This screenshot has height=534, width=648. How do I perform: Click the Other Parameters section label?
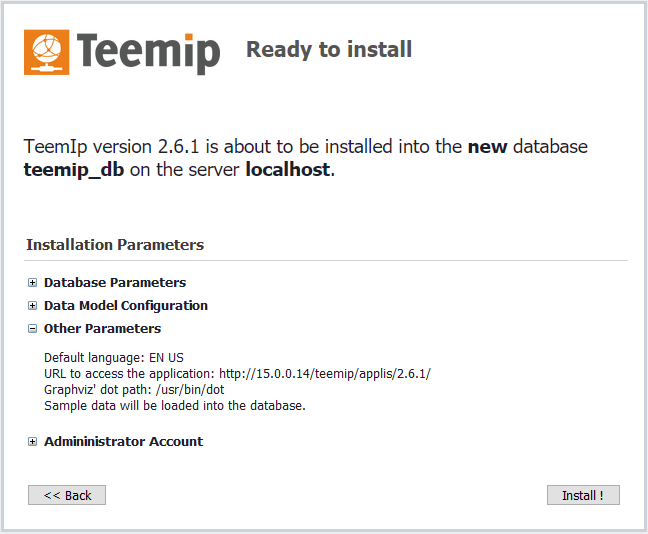102,328
